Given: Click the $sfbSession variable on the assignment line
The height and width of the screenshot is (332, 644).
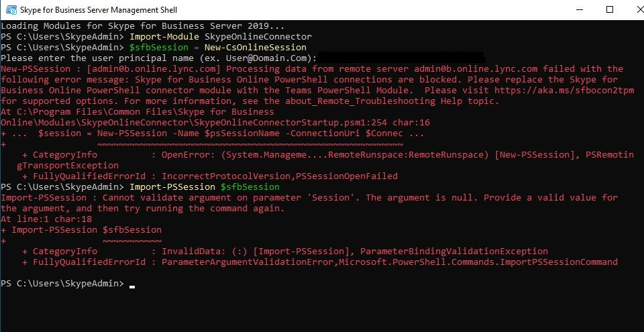Looking at the screenshot, I should click(x=155, y=47).
